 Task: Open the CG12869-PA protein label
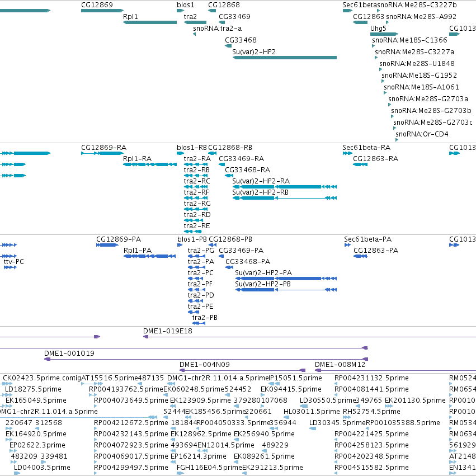point(119,239)
